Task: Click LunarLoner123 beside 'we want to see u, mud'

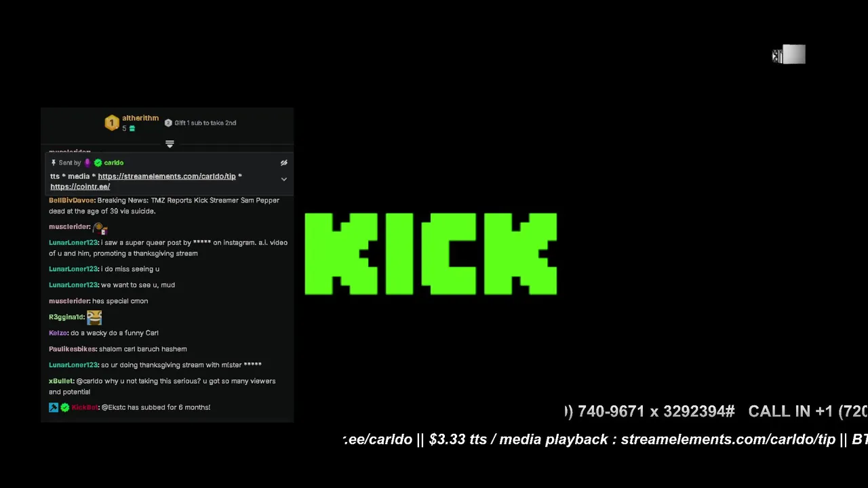Action: (x=73, y=285)
